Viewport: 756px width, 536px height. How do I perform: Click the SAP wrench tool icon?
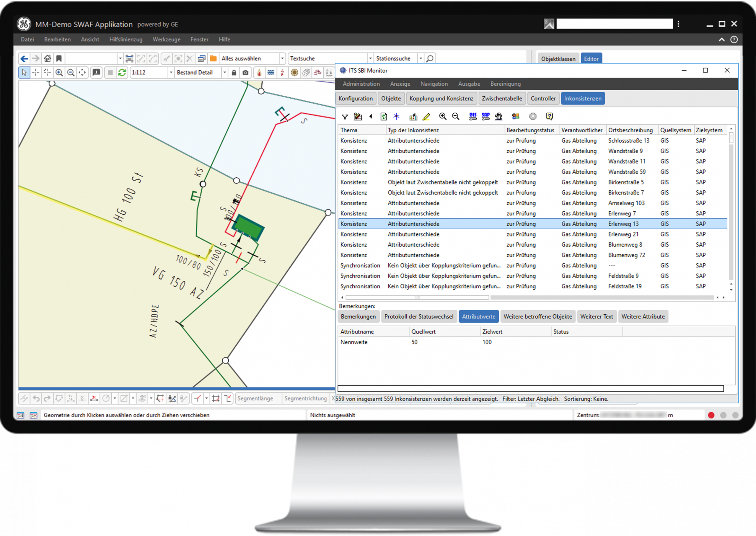[485, 116]
